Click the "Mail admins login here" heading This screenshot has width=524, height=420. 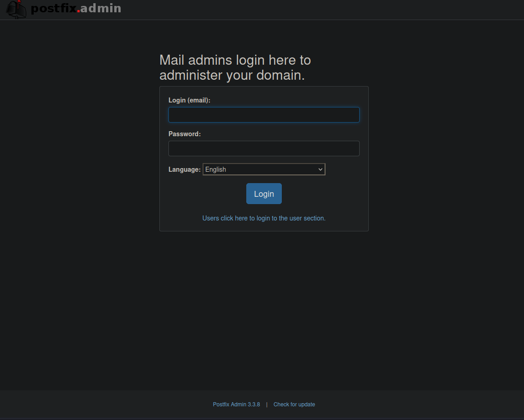235,60
